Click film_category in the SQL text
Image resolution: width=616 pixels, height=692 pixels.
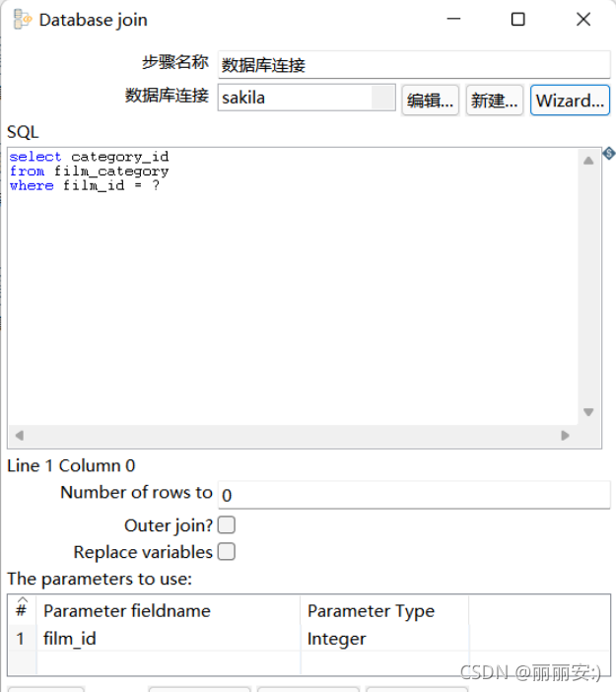(x=111, y=172)
